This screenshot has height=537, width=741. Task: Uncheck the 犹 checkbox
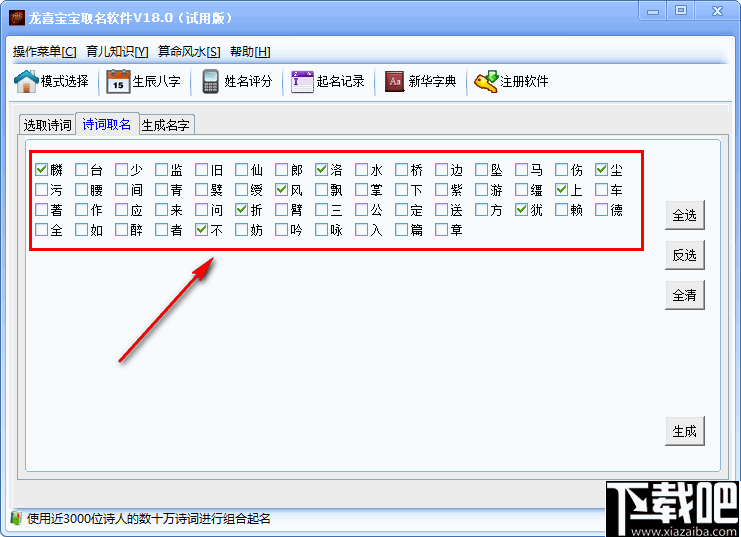[x=522, y=209]
